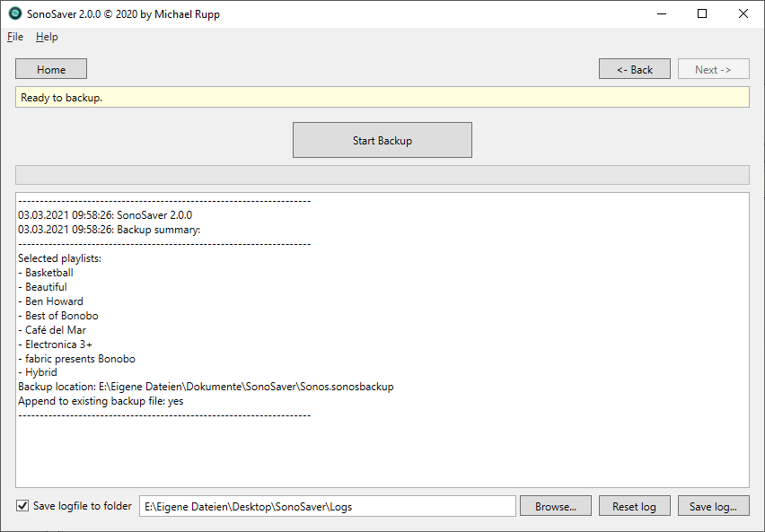Click the 'Best of Bonobo' log line
Image resolution: width=765 pixels, height=532 pixels.
[59, 315]
